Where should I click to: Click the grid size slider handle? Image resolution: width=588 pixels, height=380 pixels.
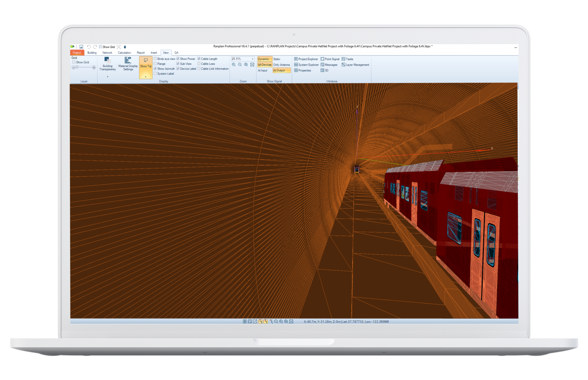click(77, 67)
